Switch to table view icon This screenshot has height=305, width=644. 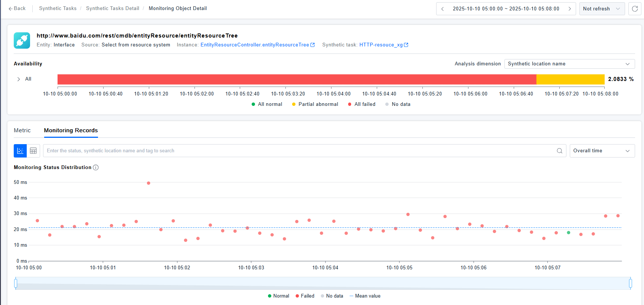pos(33,151)
